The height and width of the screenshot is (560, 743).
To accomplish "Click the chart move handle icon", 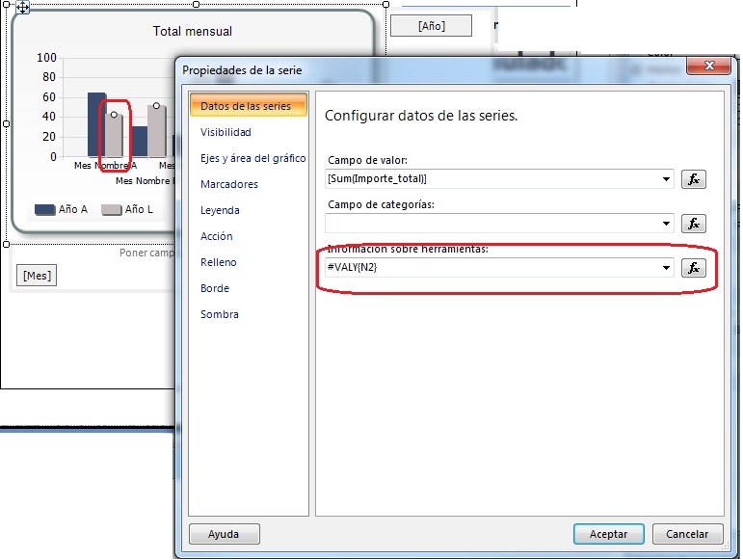I will [23, 8].
